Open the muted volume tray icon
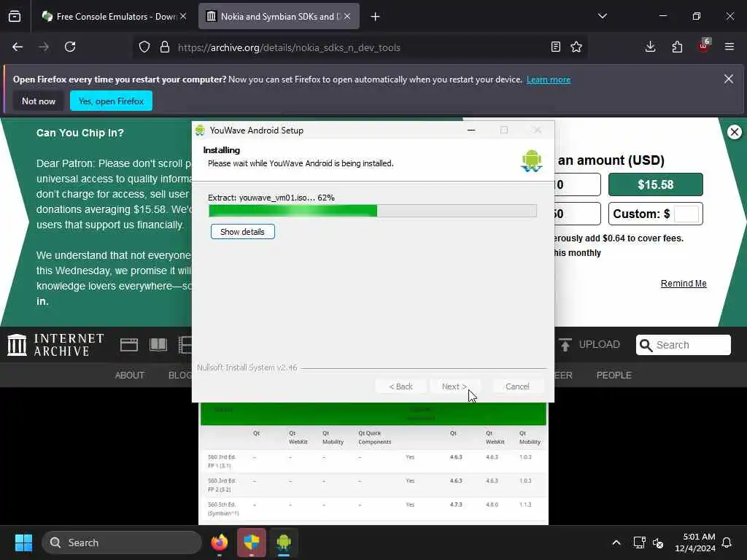 pos(658,542)
